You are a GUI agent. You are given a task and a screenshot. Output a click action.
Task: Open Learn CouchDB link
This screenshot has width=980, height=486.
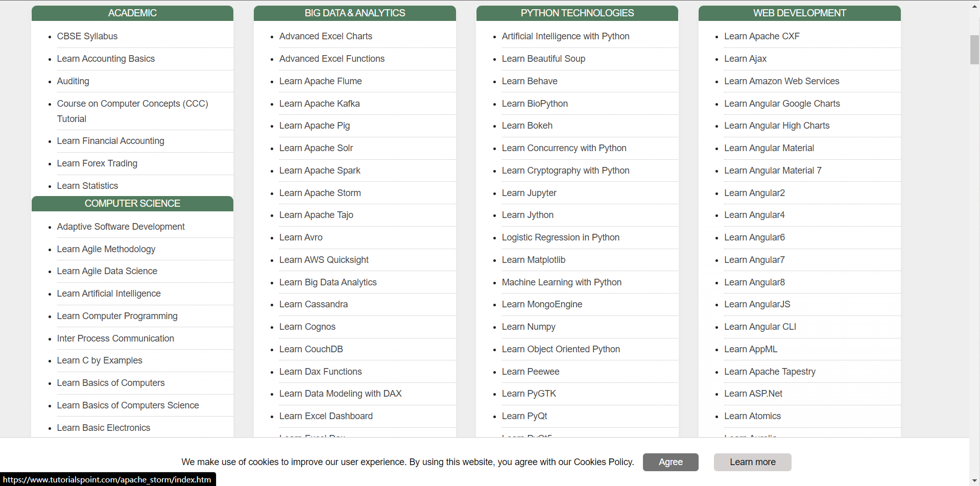(311, 349)
